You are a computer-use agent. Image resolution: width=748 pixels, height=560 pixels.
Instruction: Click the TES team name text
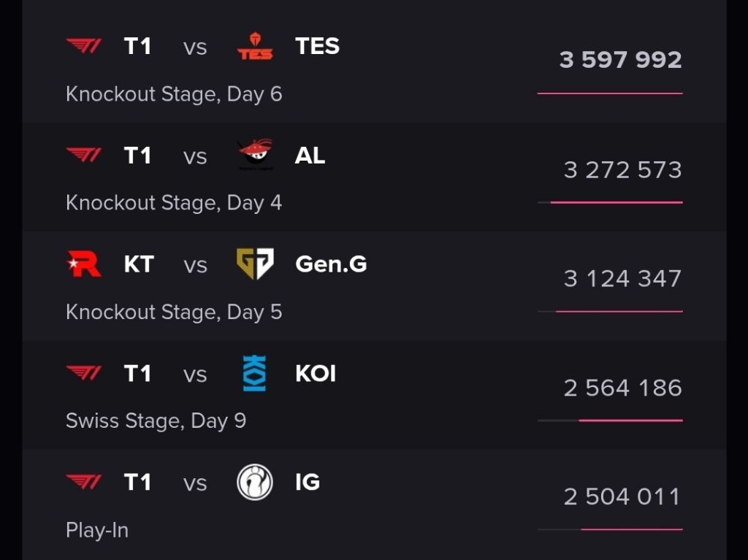click(317, 46)
